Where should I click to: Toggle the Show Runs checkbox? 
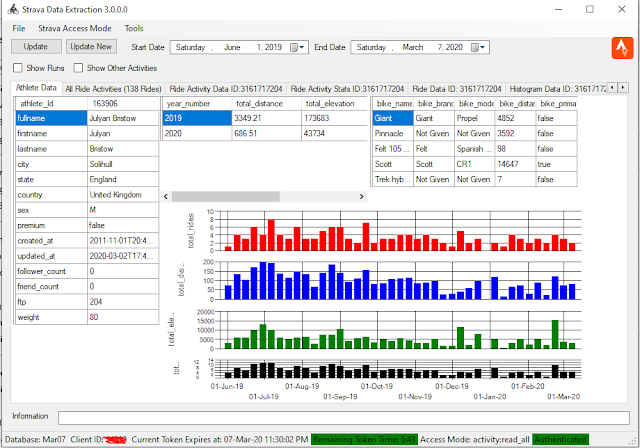click(18, 68)
